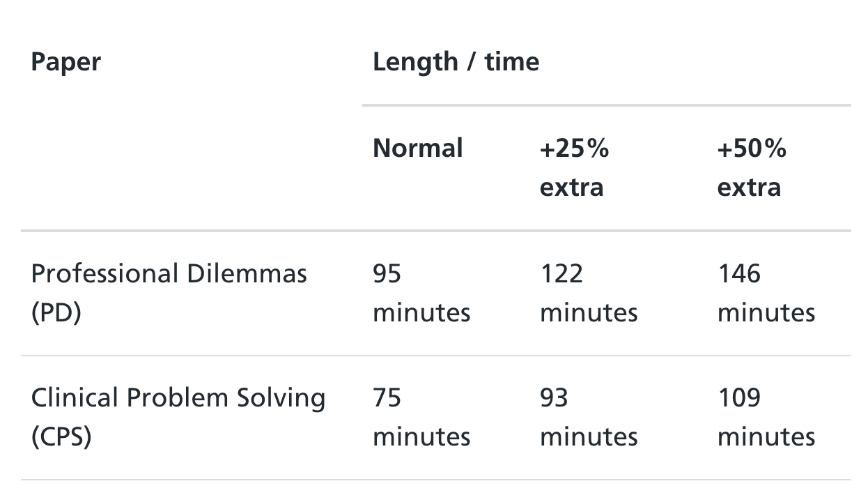This screenshot has width=868, height=502.
Task: Click the divider line under Length / time
Action: tap(606, 105)
